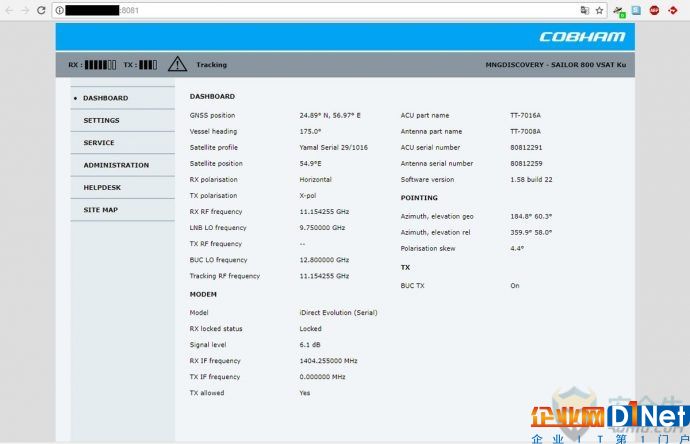Click BUC TX value On
Image resolution: width=690 pixels, height=444 pixels.
[x=515, y=286]
